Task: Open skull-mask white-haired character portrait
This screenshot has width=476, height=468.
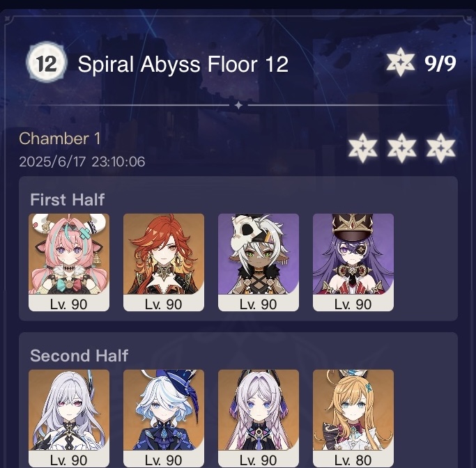Action: pyautogui.click(x=259, y=262)
